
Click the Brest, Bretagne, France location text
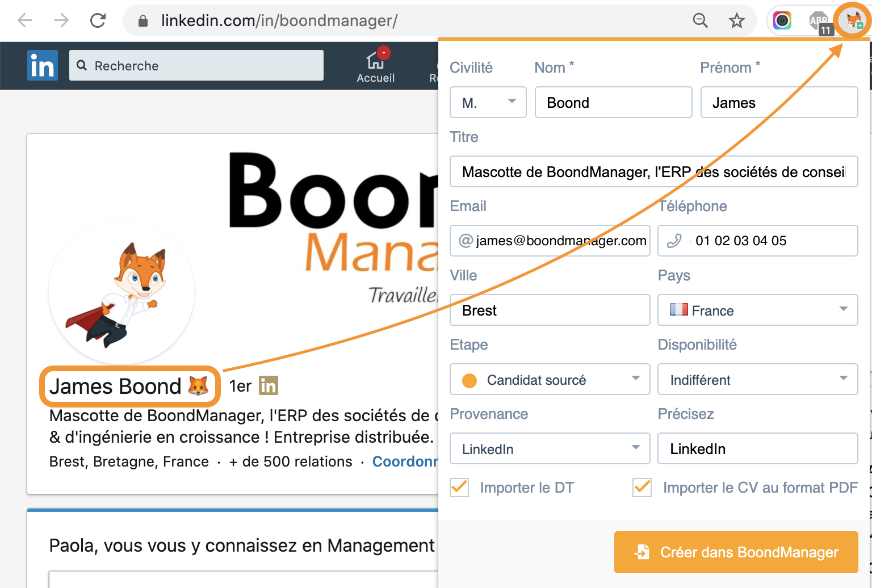tap(129, 461)
